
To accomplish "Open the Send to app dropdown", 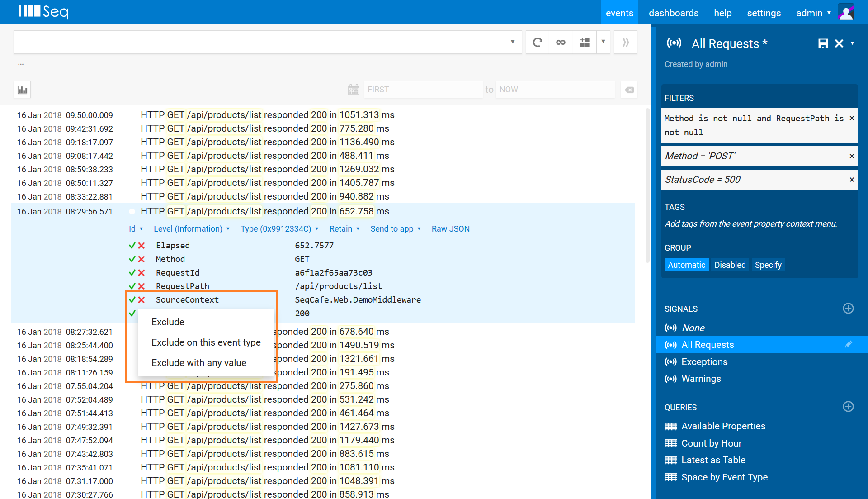I will pos(396,229).
